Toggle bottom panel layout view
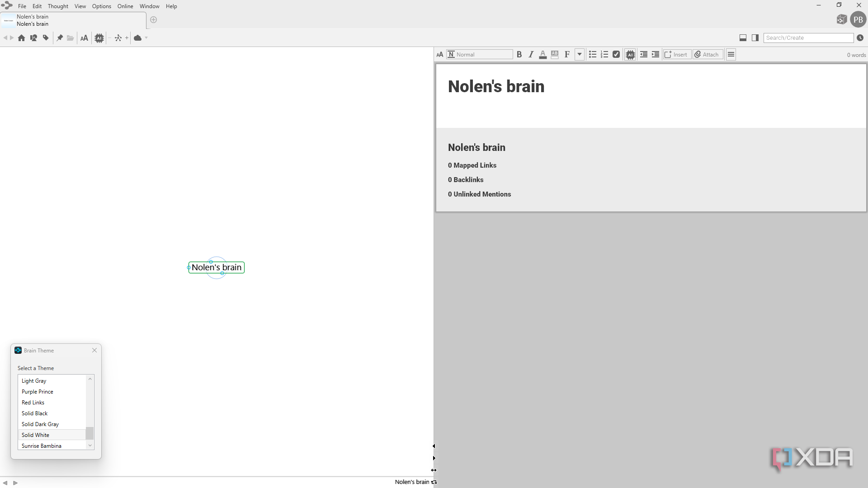 743,38
